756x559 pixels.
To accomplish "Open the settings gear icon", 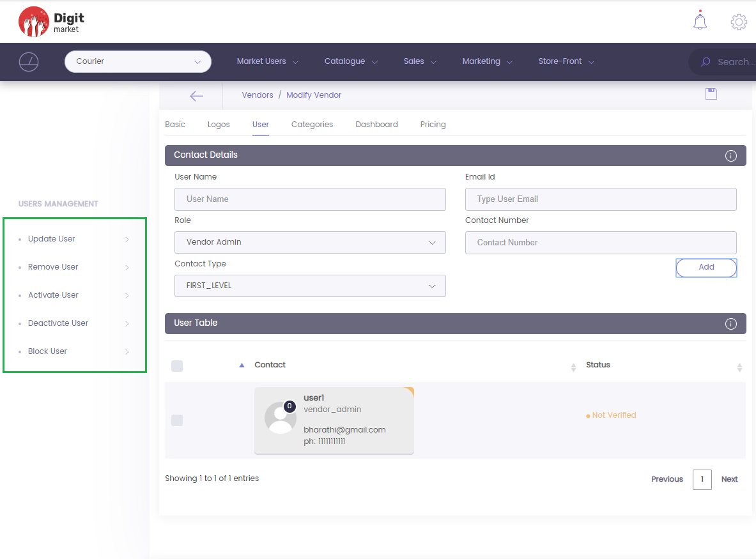I will pyautogui.click(x=739, y=22).
